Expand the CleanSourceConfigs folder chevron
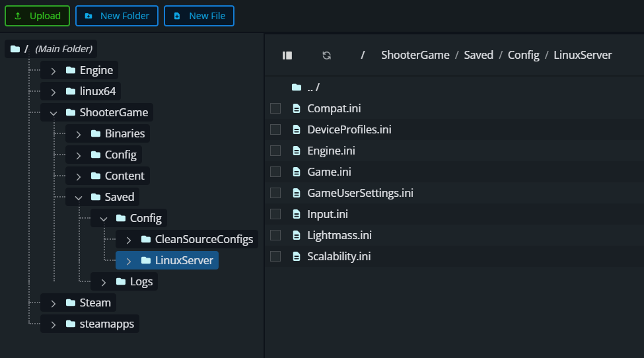Viewport: 644px width, 358px height. pyautogui.click(x=129, y=239)
